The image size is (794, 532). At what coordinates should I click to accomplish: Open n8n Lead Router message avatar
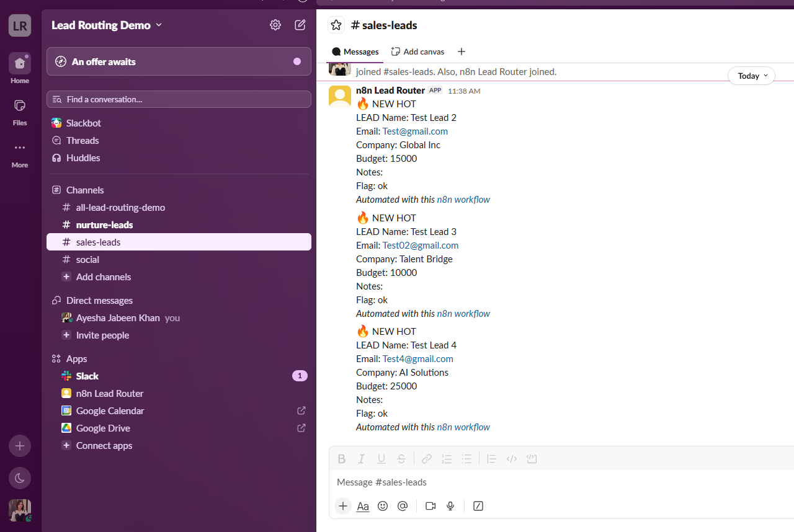[340, 97]
